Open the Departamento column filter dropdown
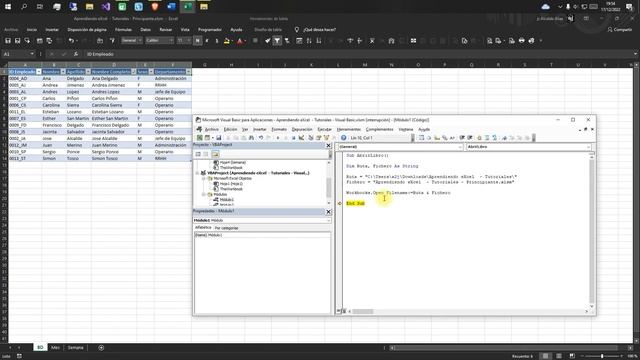The width and height of the screenshot is (640, 360). coord(188,72)
